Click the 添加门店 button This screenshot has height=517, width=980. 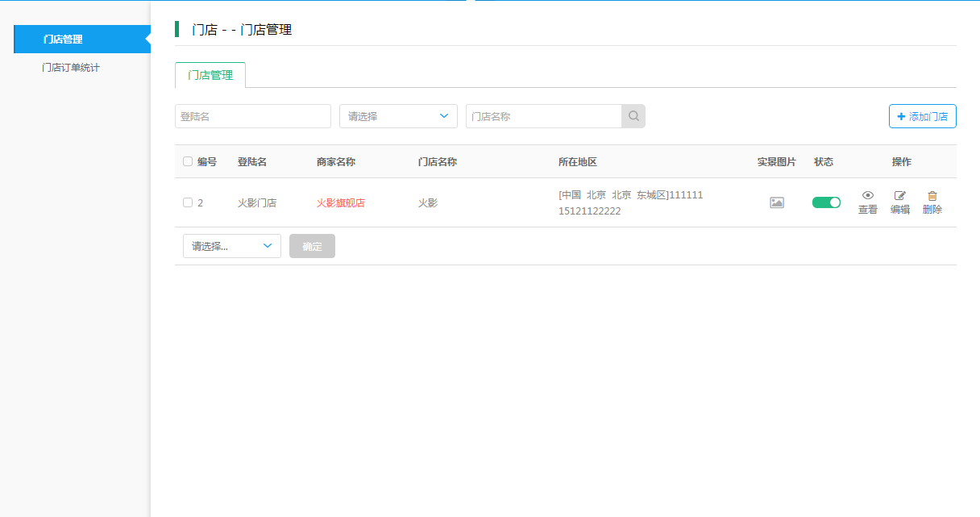(x=923, y=116)
